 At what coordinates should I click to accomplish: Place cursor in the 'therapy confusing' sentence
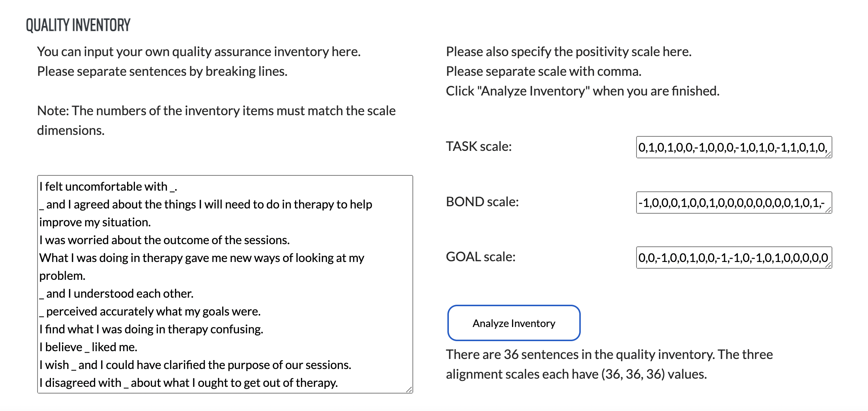[x=151, y=329]
